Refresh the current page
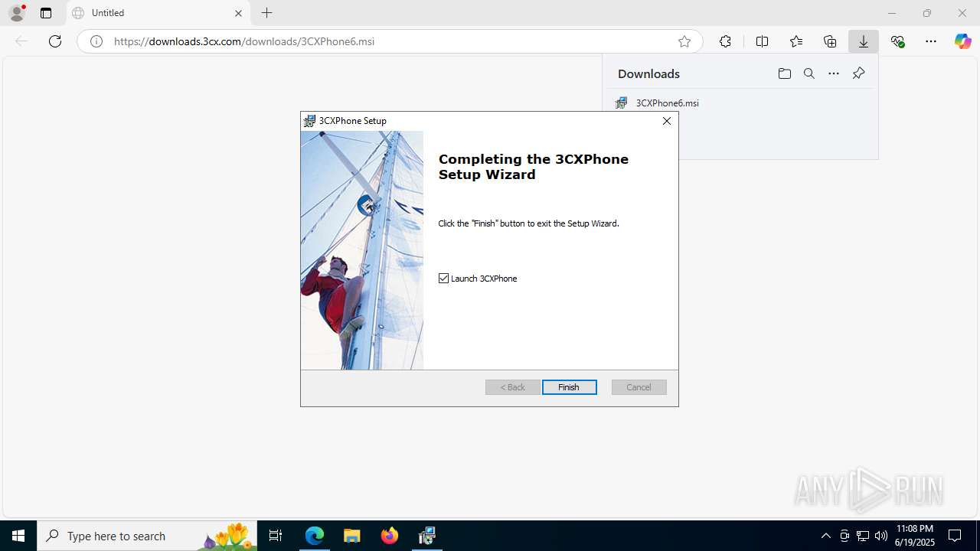Screen dimensions: 980x551 coord(55,41)
